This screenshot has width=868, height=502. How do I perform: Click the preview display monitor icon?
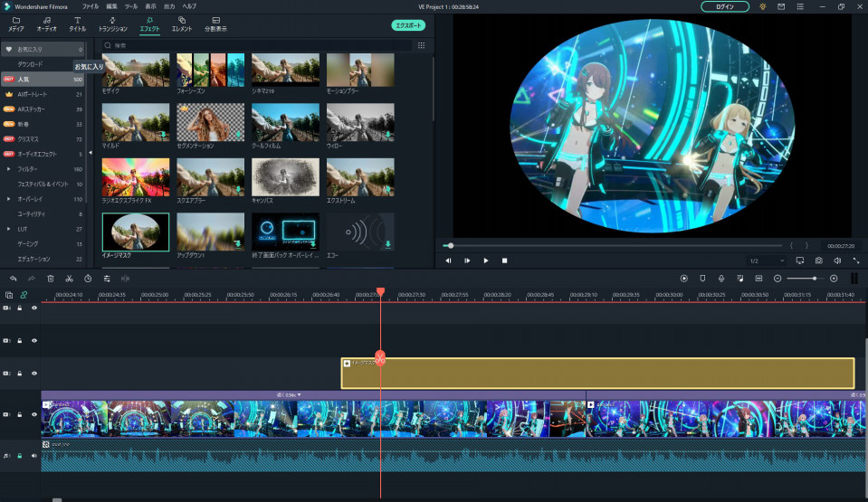tap(800, 260)
